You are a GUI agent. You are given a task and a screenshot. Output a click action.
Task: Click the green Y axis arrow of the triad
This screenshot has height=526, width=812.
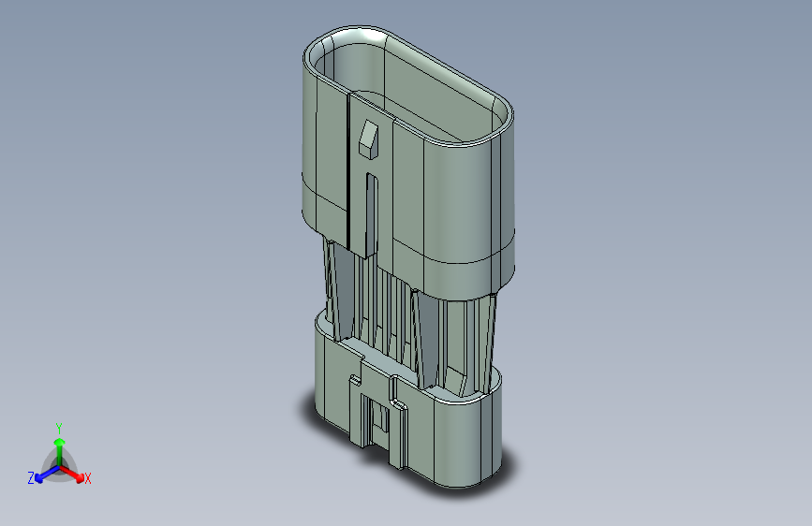[x=60, y=451]
